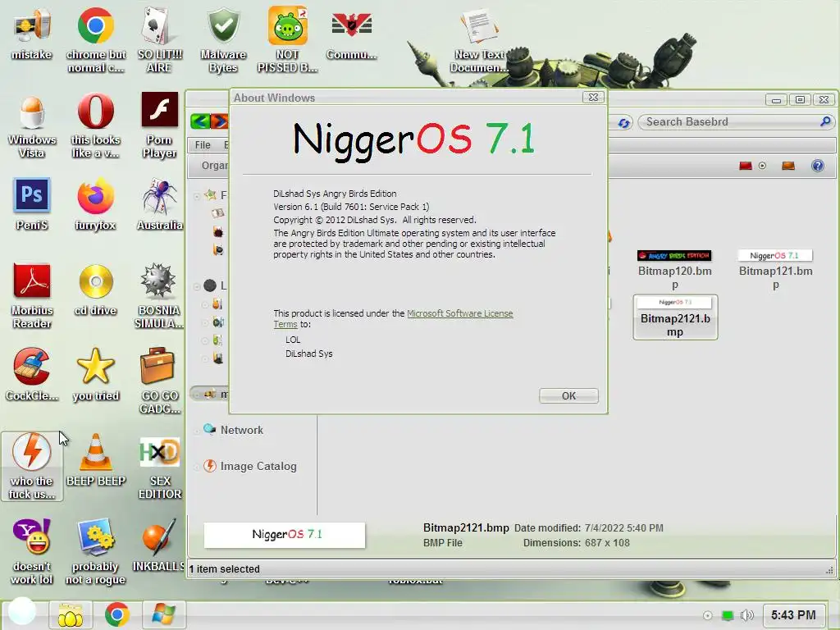Click 'Version 6.1 (Build 7601: Service Pack 1)' text
The height and width of the screenshot is (630, 840).
tap(351, 207)
